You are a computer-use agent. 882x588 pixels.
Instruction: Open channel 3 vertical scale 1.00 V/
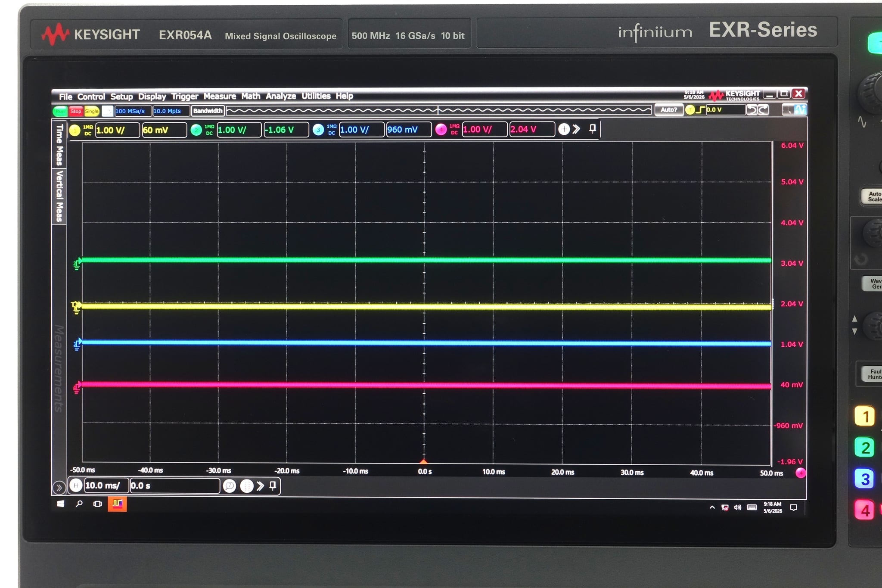(x=362, y=129)
